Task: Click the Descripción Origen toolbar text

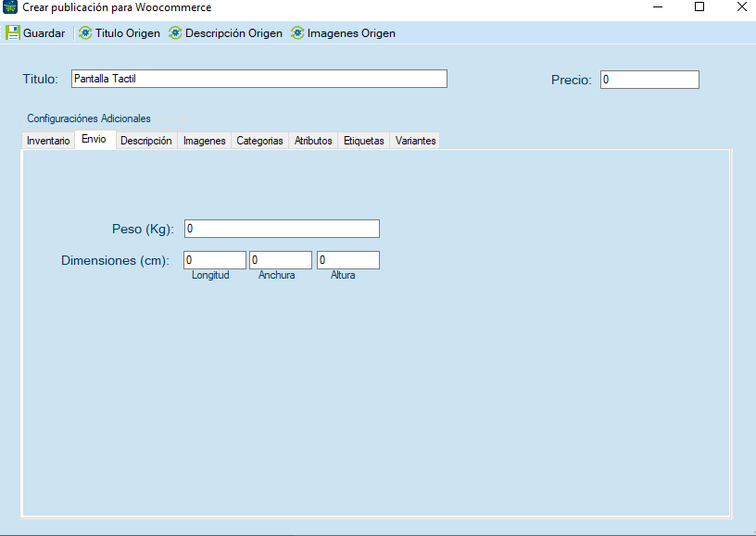Action: pyautogui.click(x=233, y=33)
